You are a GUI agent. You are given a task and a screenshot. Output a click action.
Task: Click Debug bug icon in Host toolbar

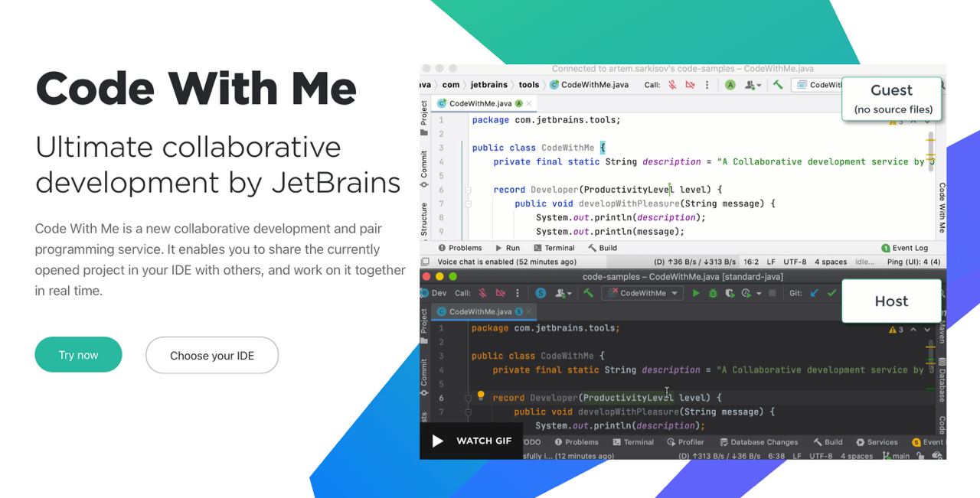click(713, 293)
